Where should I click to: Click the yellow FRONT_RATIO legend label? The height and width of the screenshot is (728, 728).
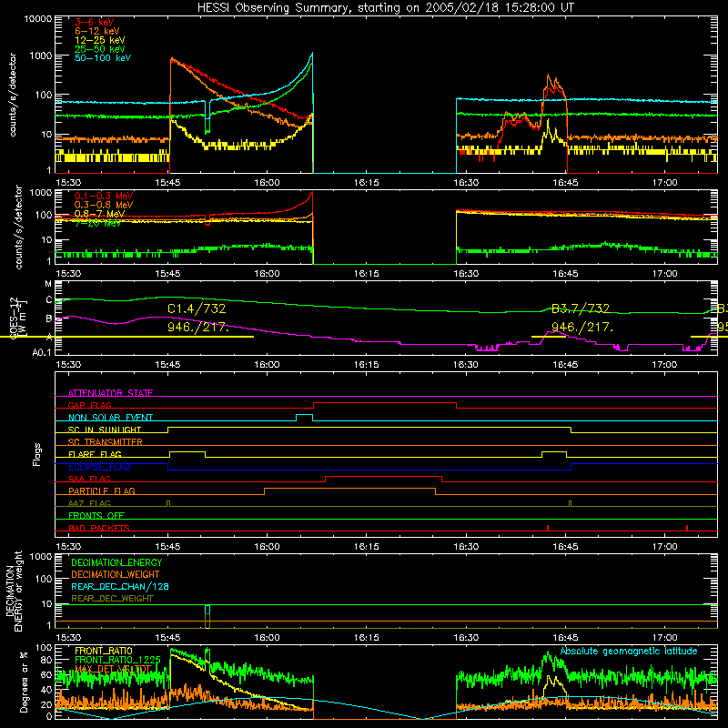tap(104, 651)
